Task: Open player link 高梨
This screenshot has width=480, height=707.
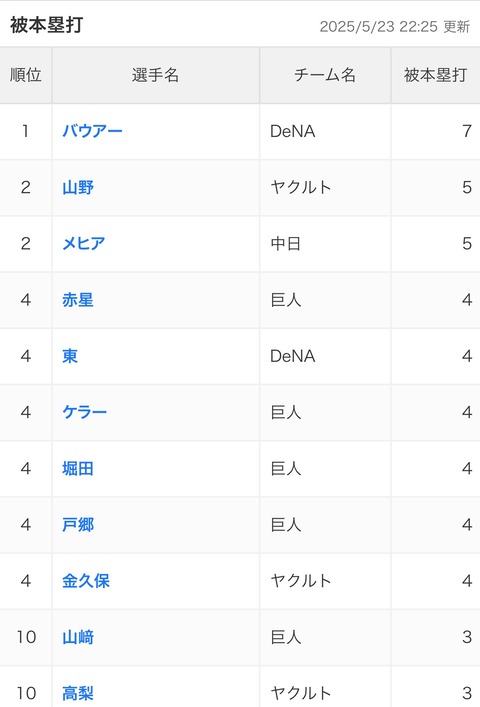Action: click(x=78, y=693)
